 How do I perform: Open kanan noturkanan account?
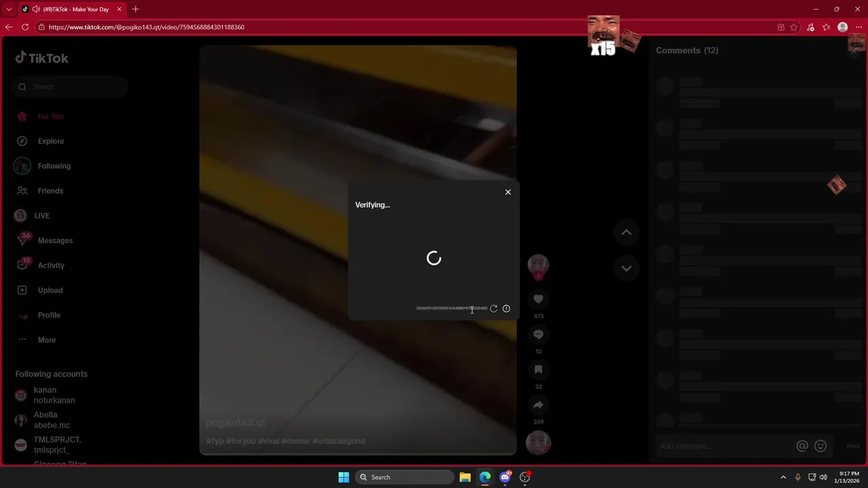point(54,395)
